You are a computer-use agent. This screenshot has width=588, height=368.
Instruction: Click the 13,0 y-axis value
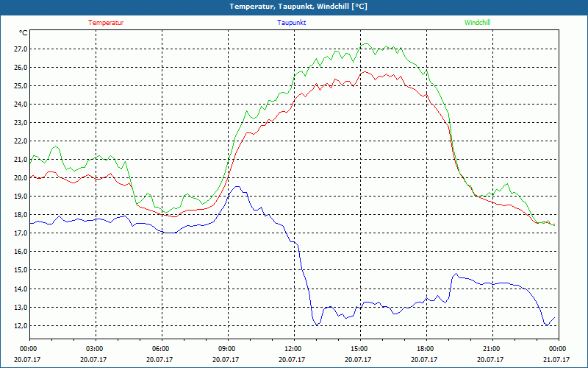pos(21,307)
